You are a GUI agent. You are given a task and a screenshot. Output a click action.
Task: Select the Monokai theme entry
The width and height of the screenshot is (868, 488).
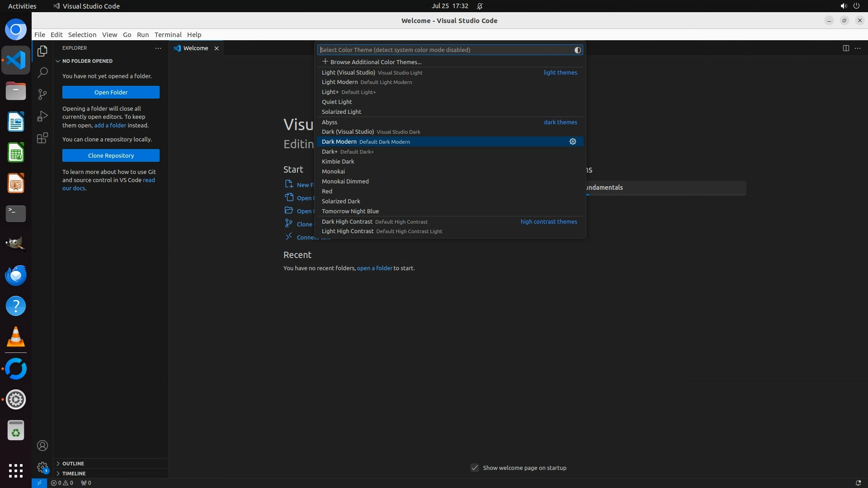pos(333,171)
